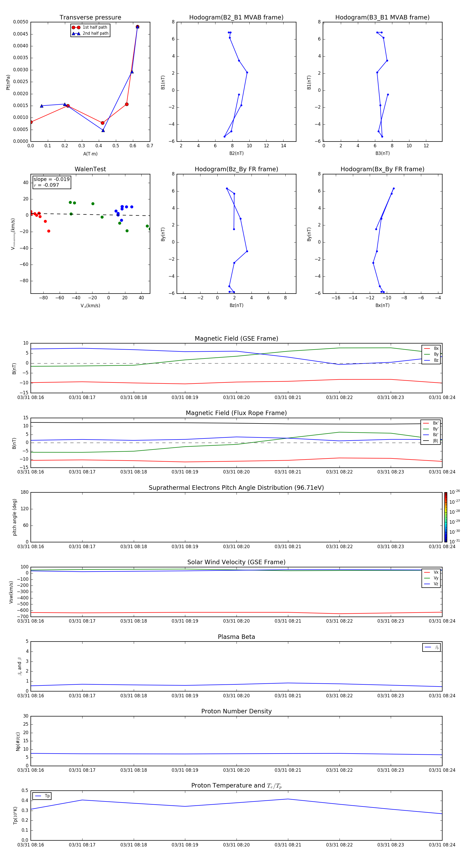
Task: Select the |B| legend entry in Flux Rope panel
Action: [431, 441]
